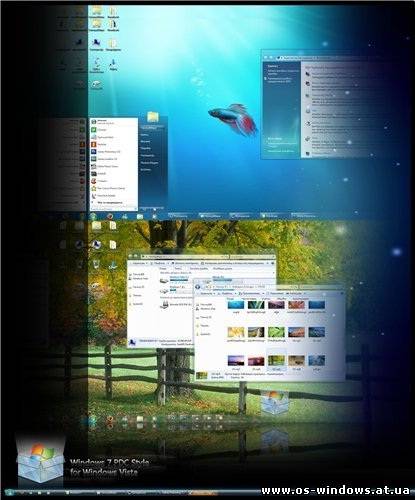Click the first drive's capacity bar
The width and height of the screenshot is (415, 500).
179,281
